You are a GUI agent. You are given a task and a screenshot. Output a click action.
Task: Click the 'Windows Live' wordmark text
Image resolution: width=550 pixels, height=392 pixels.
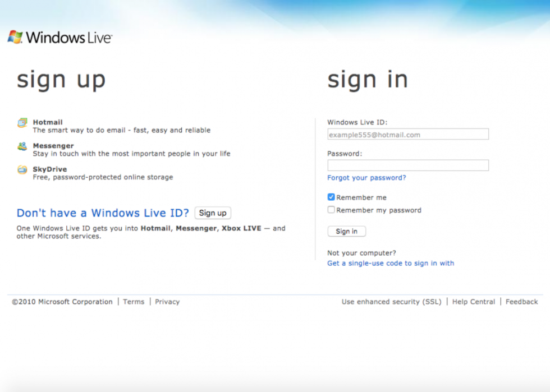tap(69, 38)
